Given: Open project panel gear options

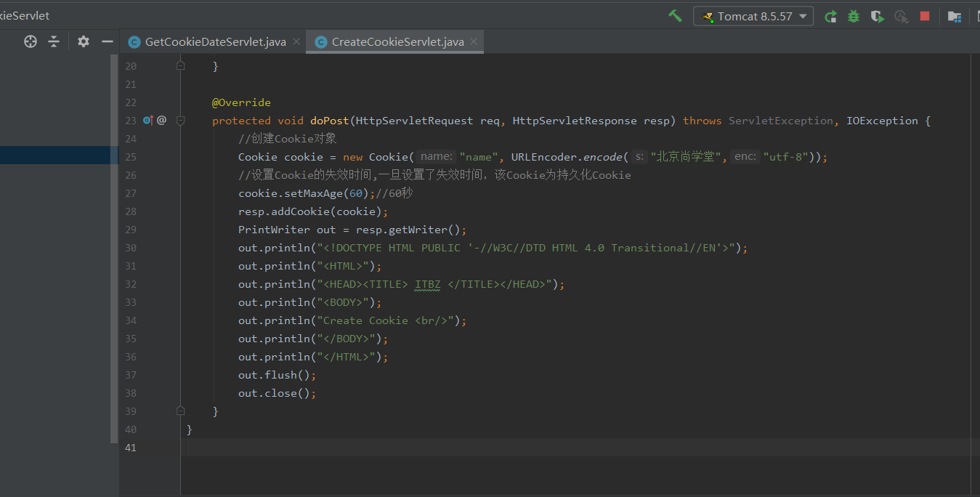Looking at the screenshot, I should pos(84,41).
